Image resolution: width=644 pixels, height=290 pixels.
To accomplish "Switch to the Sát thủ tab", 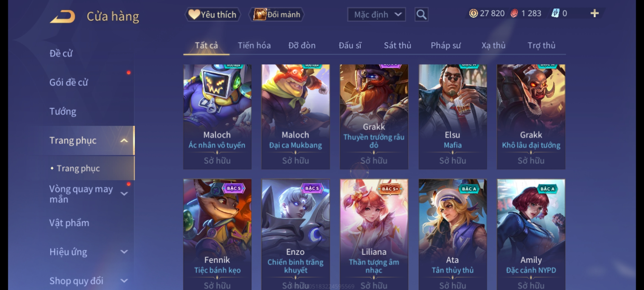I will [397, 45].
